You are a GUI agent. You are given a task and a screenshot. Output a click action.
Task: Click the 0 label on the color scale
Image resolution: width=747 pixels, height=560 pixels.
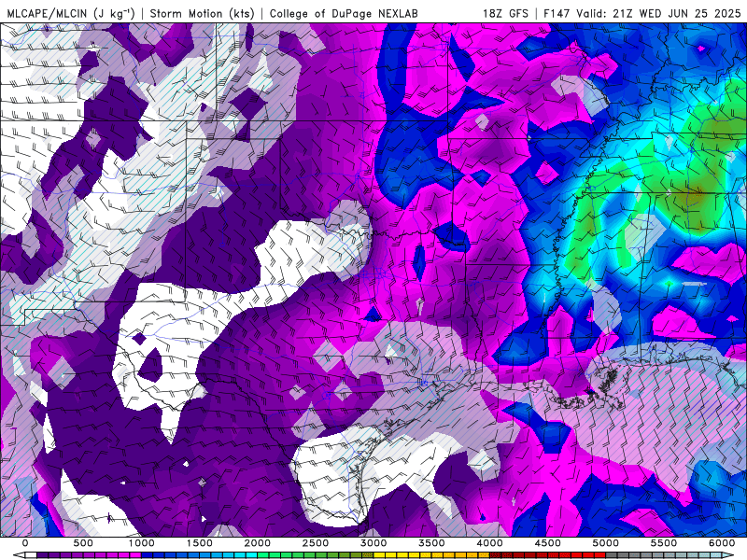pos(25,543)
